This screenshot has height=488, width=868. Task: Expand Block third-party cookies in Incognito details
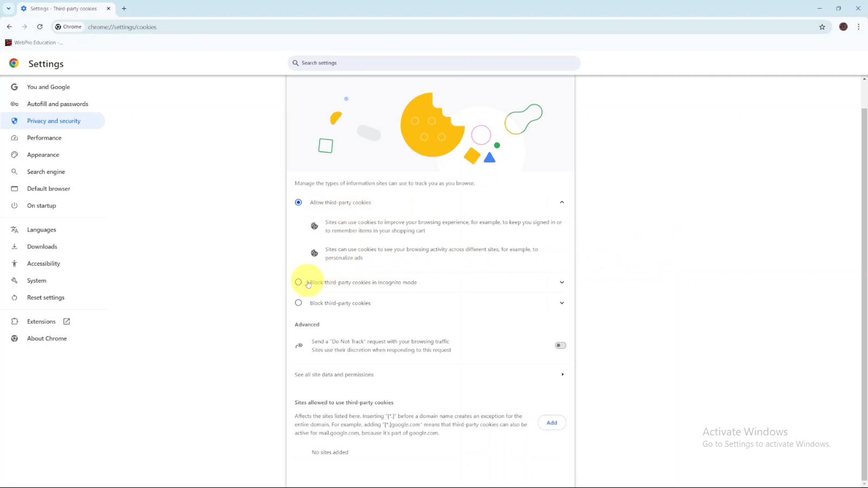click(562, 282)
